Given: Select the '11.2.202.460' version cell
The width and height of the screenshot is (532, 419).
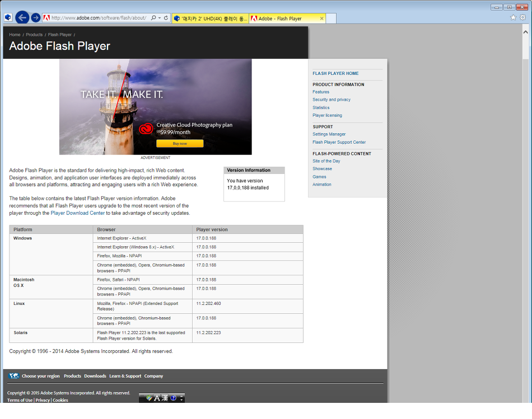Looking at the screenshot, I should (248, 306).
